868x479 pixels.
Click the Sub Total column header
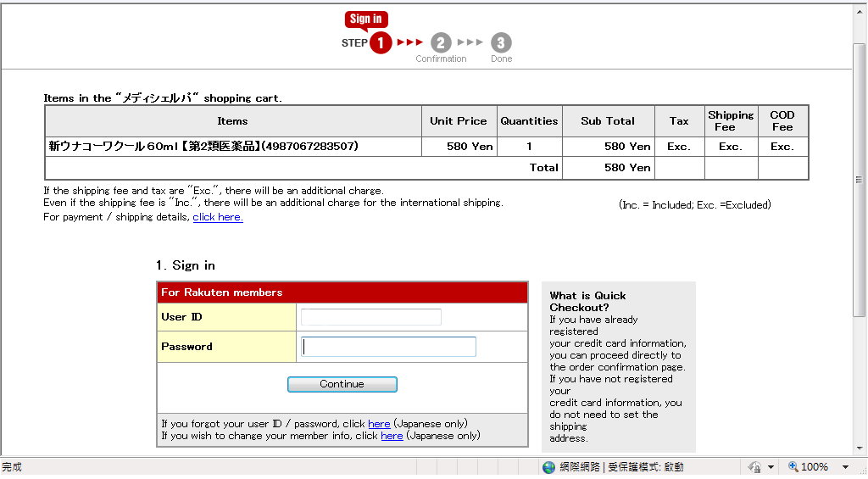click(608, 121)
